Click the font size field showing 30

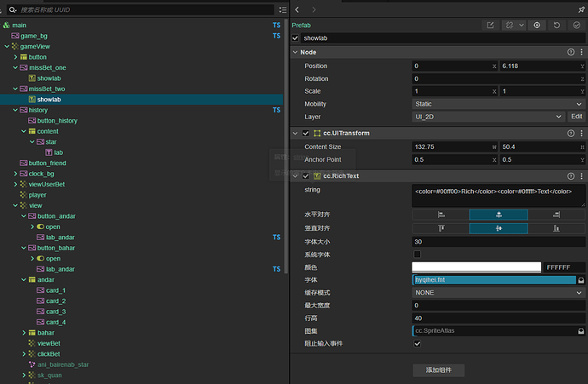(499, 242)
